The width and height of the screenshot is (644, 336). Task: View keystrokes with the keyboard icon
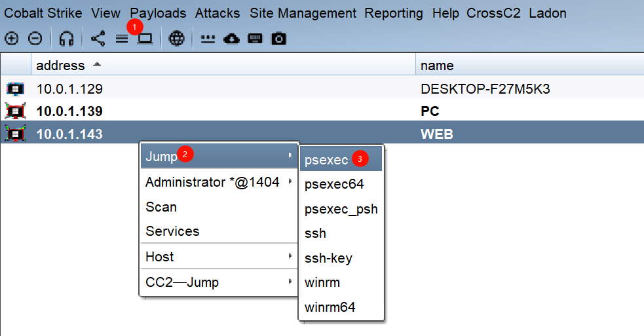pyautogui.click(x=256, y=39)
